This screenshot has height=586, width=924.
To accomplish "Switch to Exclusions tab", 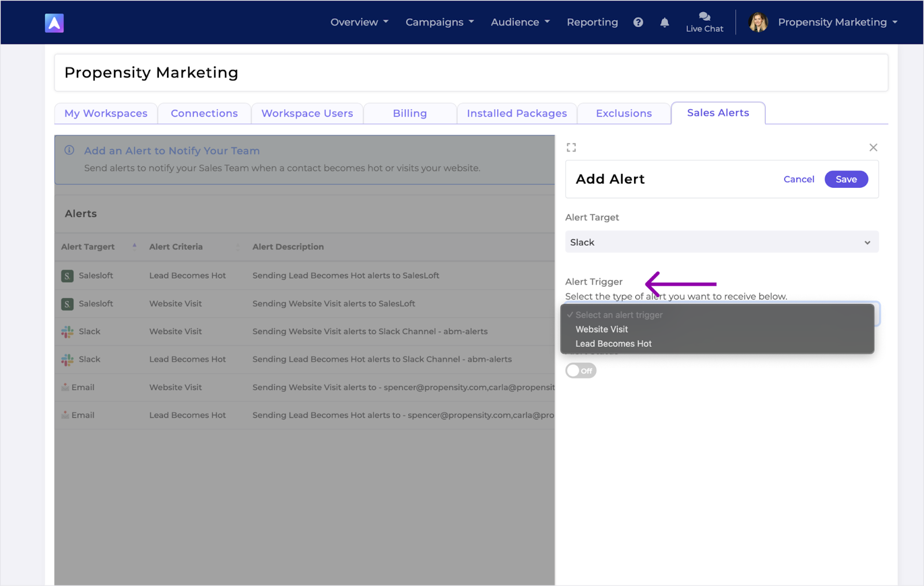I will pos(624,113).
